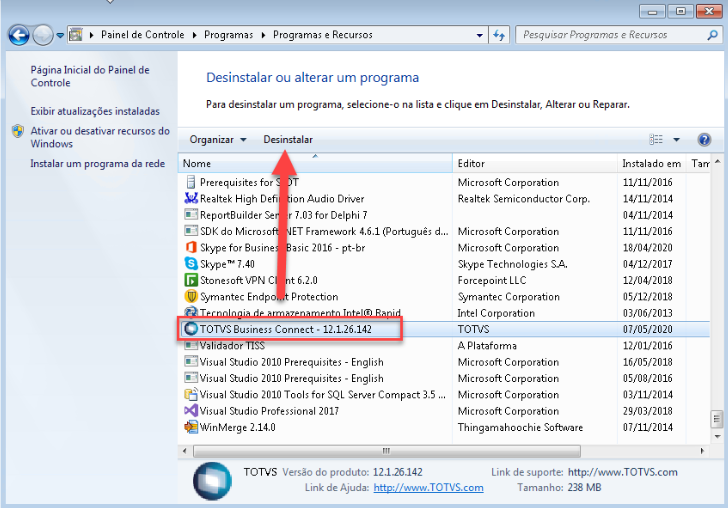Select Programas breadcrumb segment
The height and width of the screenshot is (508, 728).
pyautogui.click(x=228, y=35)
